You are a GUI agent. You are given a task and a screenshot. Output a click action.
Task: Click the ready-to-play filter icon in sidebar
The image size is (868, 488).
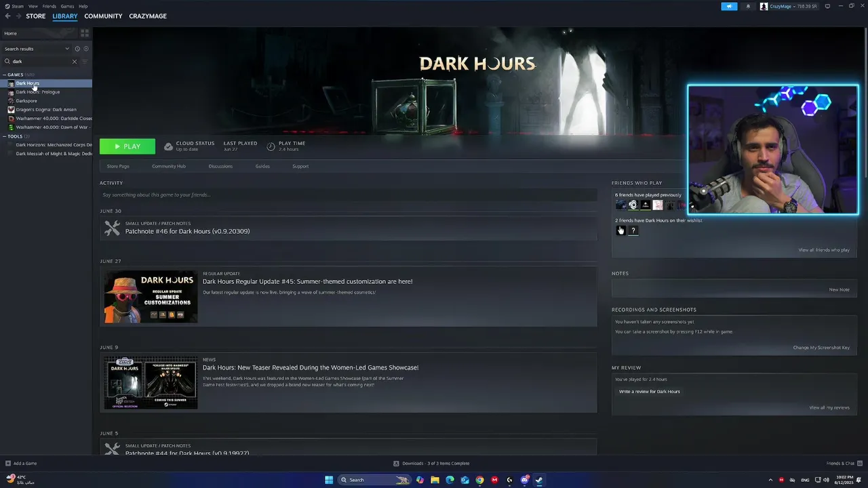pyautogui.click(x=86, y=49)
